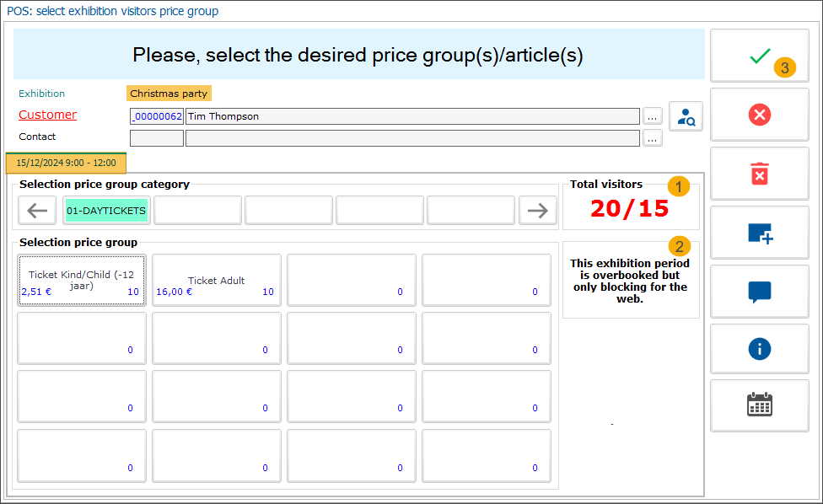Click the red trash delete icon

760,174
